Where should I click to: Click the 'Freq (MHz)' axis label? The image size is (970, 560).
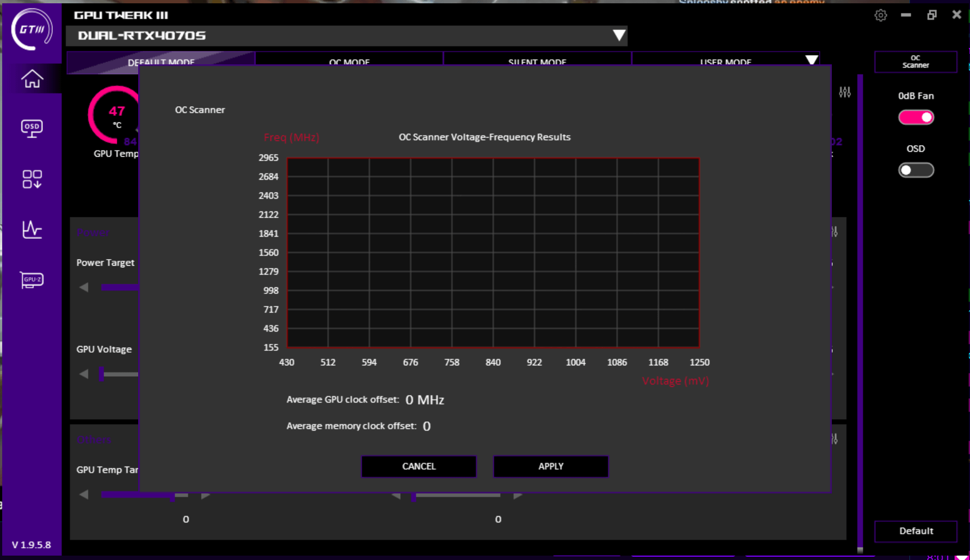pos(291,138)
